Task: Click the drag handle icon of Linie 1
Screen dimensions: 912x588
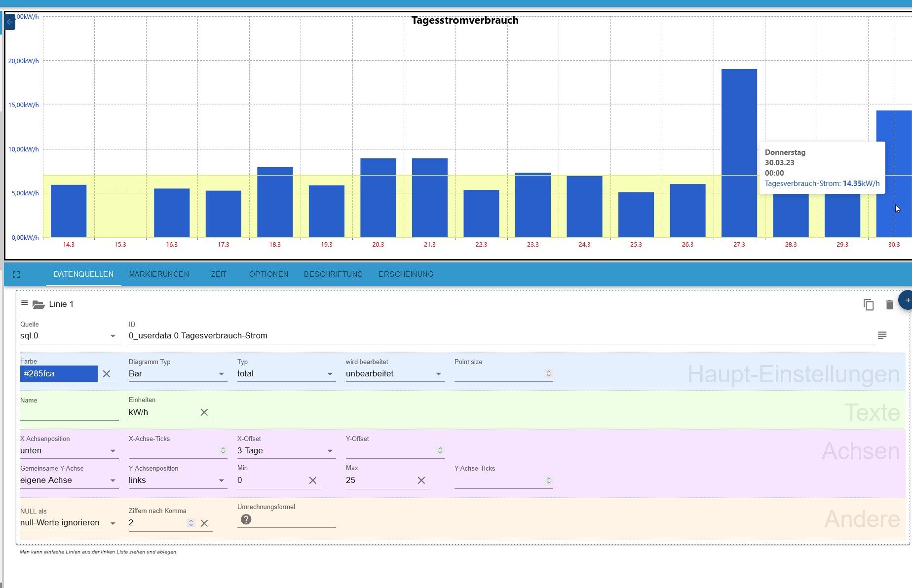Action: point(24,303)
